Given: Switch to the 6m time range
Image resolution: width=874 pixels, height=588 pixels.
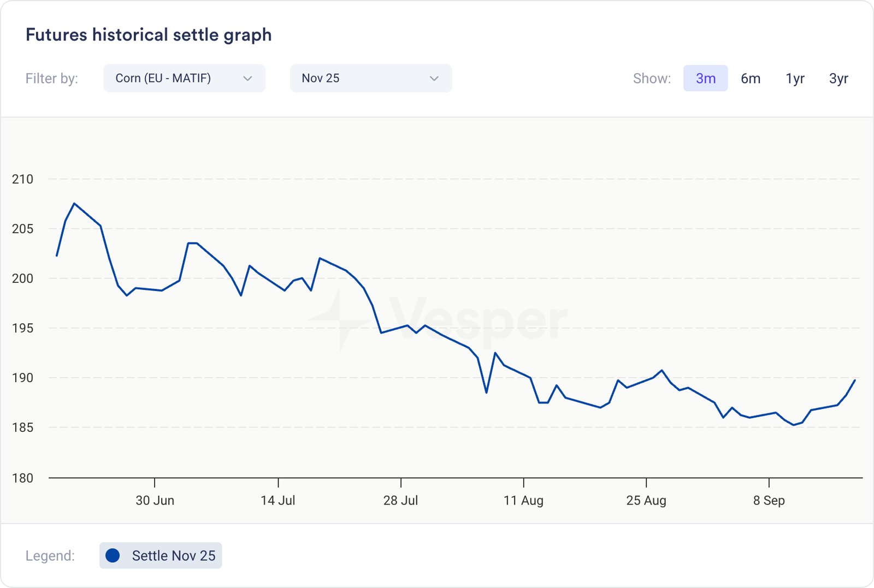Looking at the screenshot, I should coord(751,79).
